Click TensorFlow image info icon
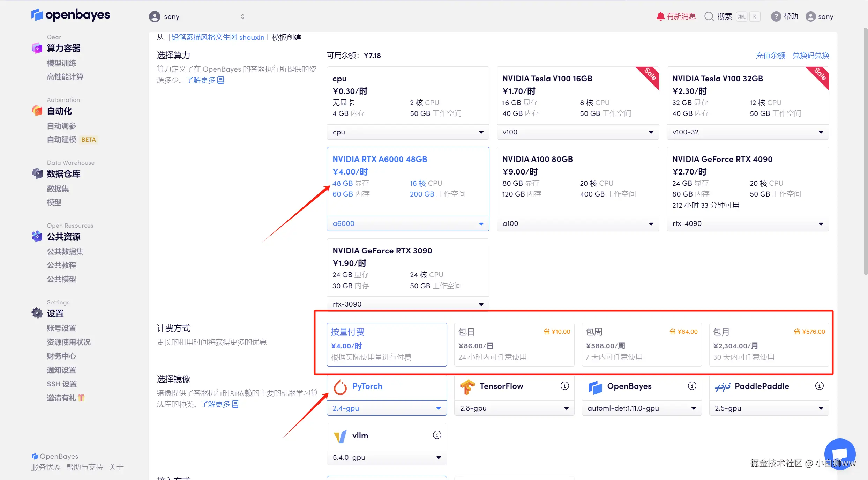Viewport: 868px width, 480px height. point(564,386)
